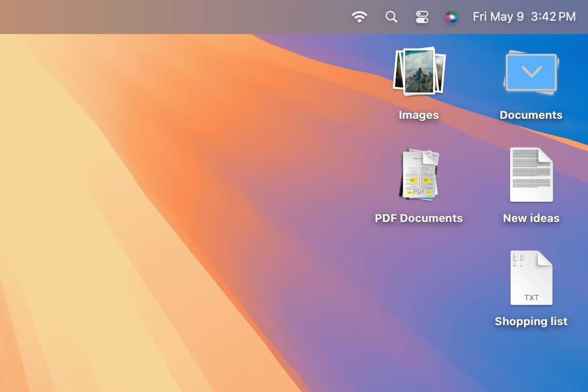This screenshot has height=392, width=588.
Task: Select the "New ideas" filename label
Action: point(531,218)
